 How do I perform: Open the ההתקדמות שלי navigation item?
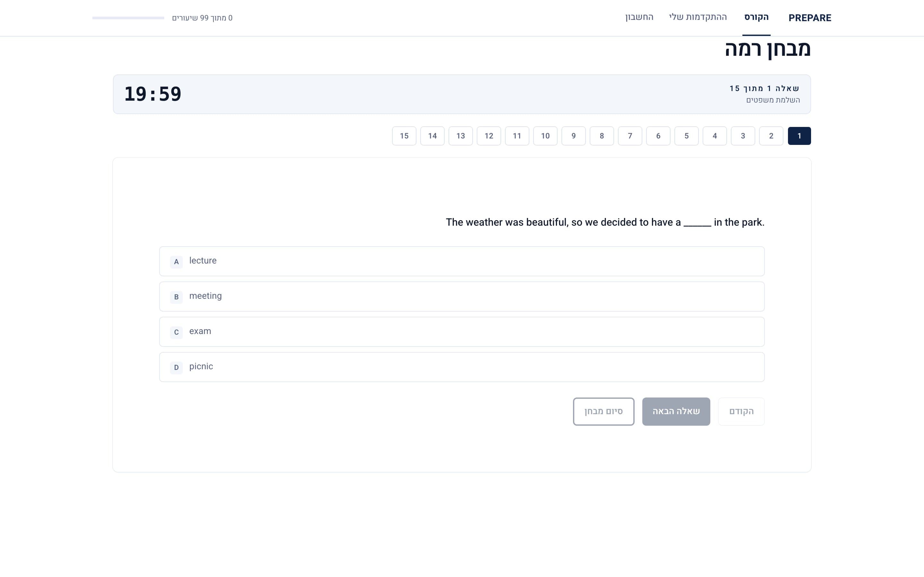tap(697, 17)
